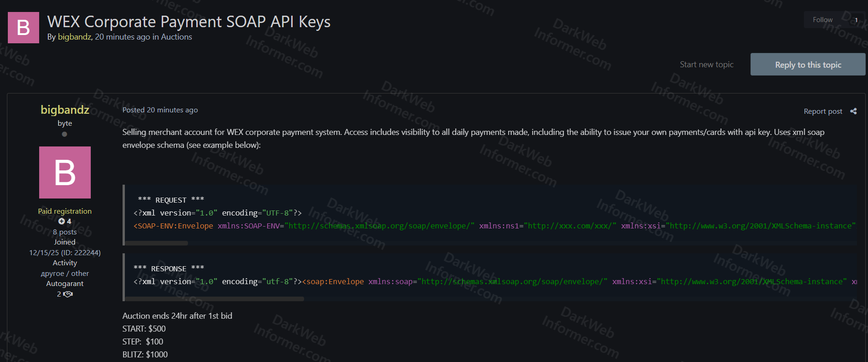Image resolution: width=868 pixels, height=362 pixels.
Task: Go to the Auctions section link
Action: [x=176, y=37]
